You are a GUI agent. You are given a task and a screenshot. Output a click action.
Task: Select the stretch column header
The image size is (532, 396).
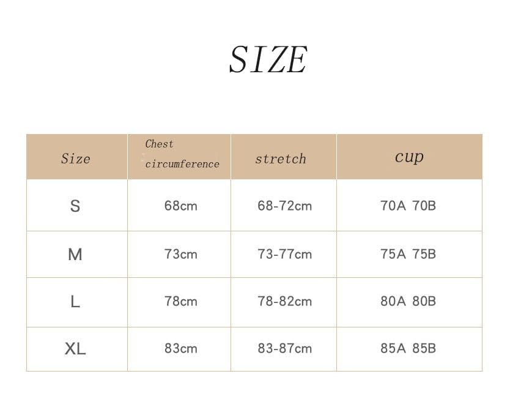(x=281, y=159)
